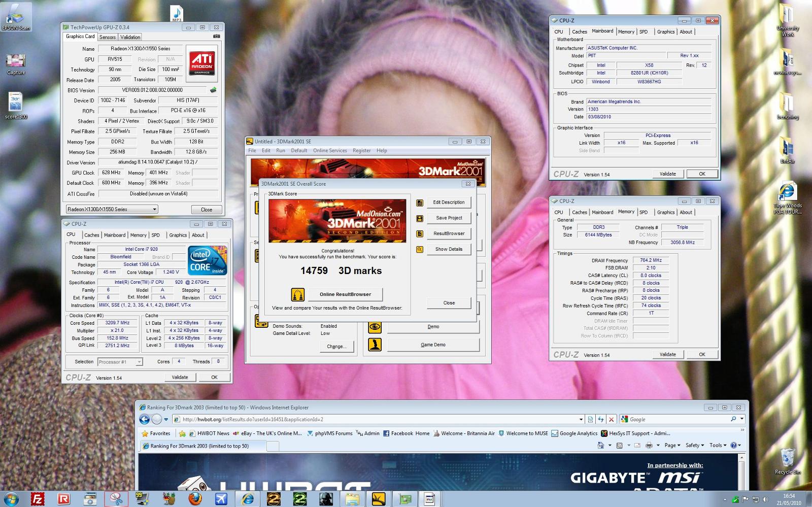Screen dimensions: 812x507
Task: Expand the IE recent pages dropdown arrow
Action: 166,420
